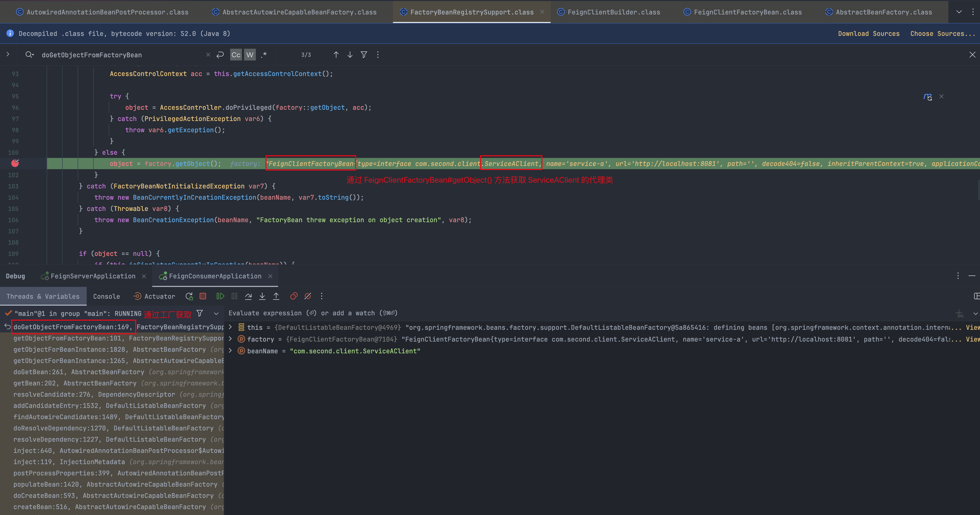Open thread selector dropdown
This screenshot has width=980, height=515.
tap(216, 314)
